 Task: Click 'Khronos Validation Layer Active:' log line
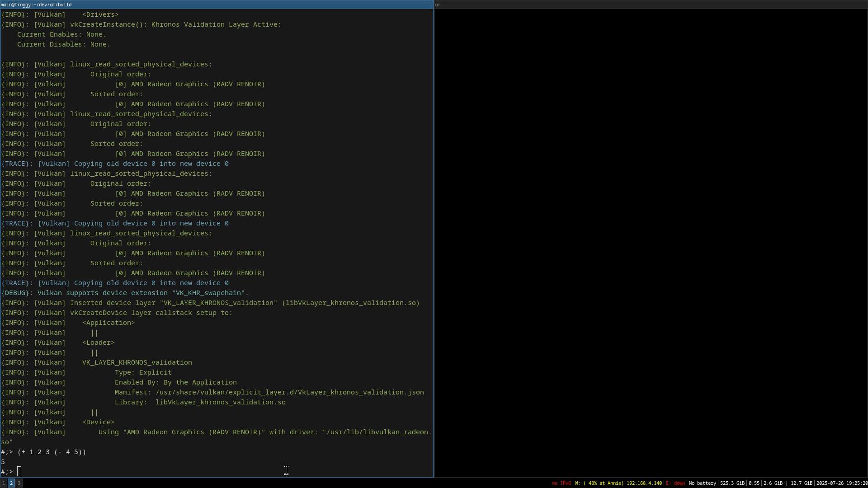[141, 24]
